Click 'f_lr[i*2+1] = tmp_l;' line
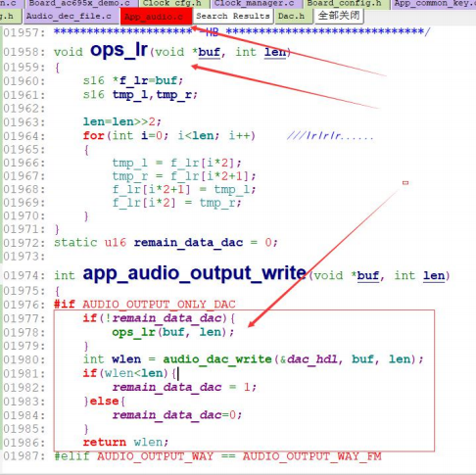Screen dimensions: 476x475 tap(184, 189)
